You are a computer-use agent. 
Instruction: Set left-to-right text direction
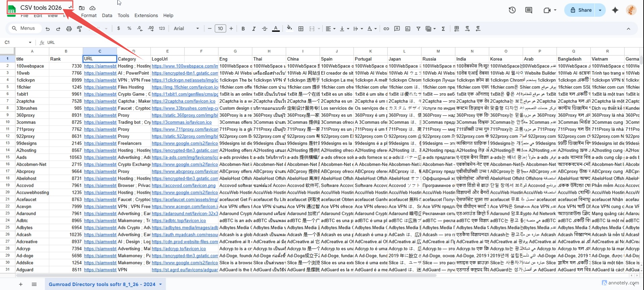[x=467, y=29]
